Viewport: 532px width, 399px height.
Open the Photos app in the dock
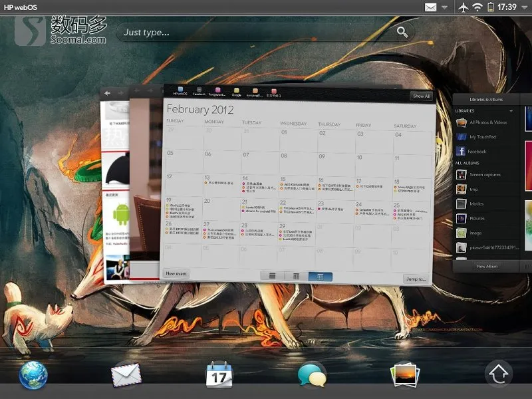coord(405,375)
